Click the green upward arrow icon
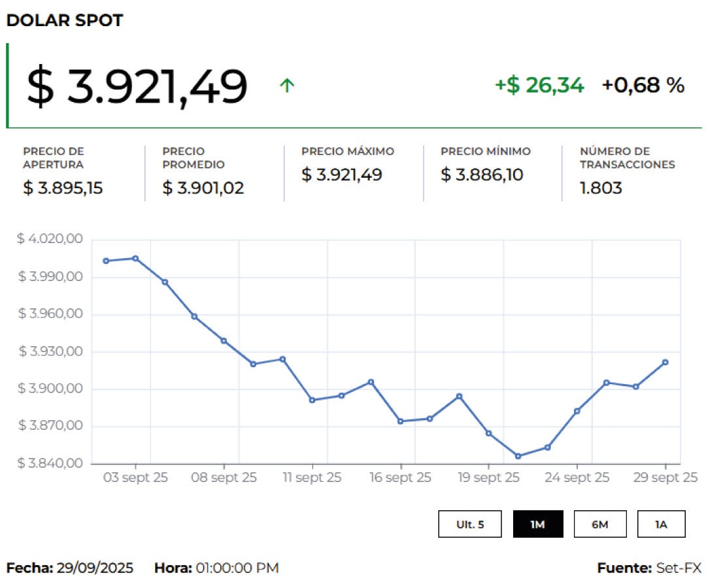Image resolution: width=706 pixels, height=588 pixels. point(287,86)
